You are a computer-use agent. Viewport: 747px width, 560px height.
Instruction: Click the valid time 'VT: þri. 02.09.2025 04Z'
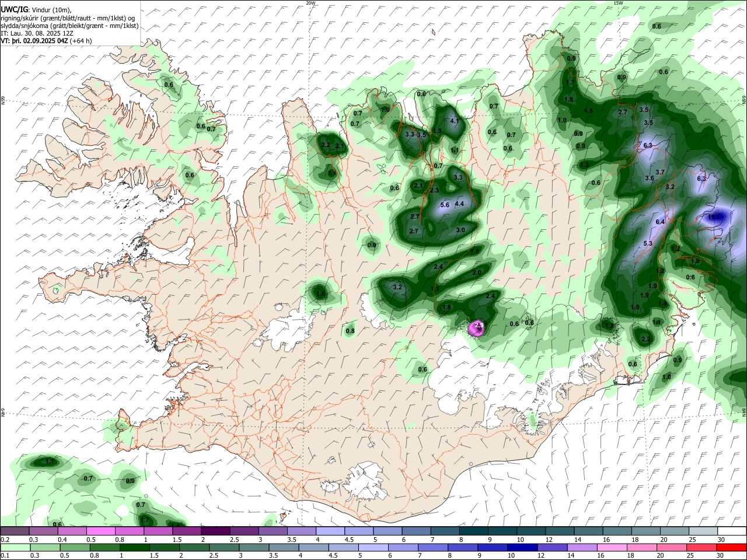pyautogui.click(x=34, y=41)
